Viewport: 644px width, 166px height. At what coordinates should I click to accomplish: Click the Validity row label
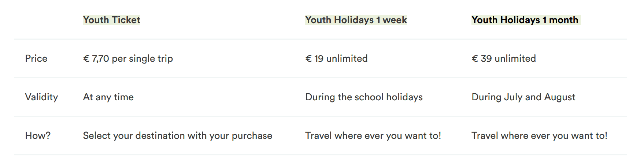click(x=41, y=97)
